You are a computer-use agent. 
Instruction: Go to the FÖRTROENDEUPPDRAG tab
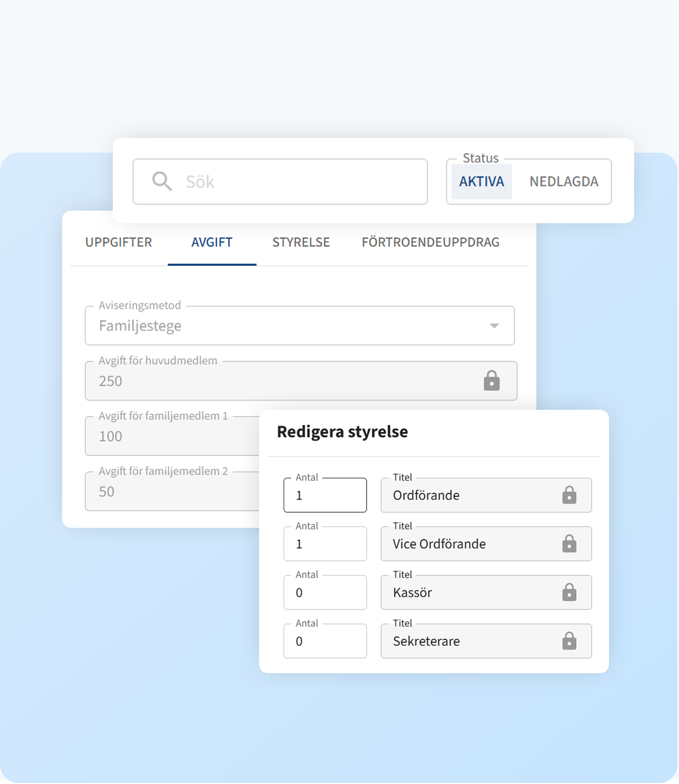click(430, 242)
